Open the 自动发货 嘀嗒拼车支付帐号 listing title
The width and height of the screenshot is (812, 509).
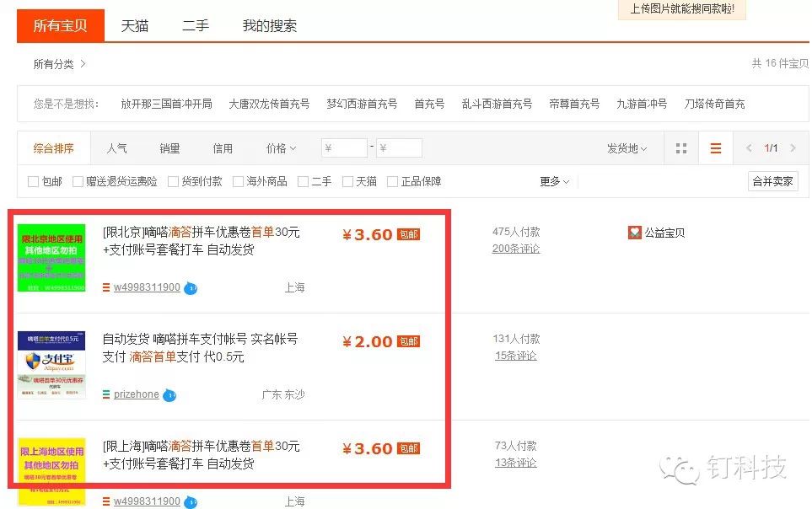pos(201,348)
